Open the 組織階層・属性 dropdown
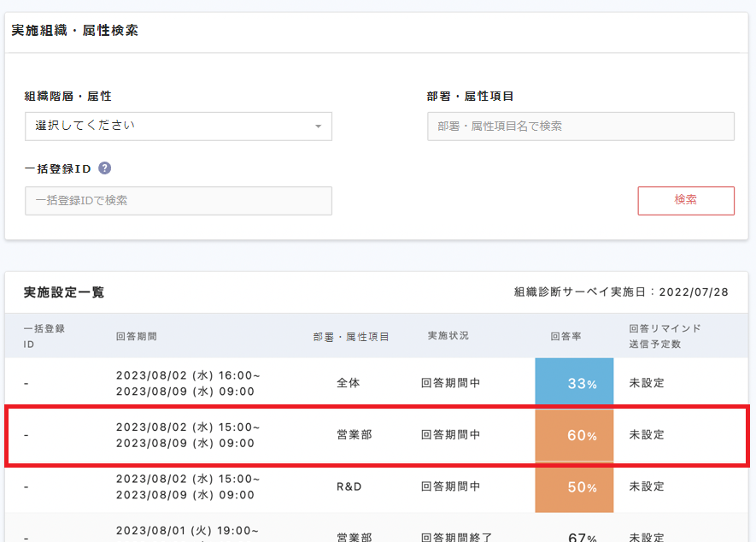 pyautogui.click(x=178, y=126)
